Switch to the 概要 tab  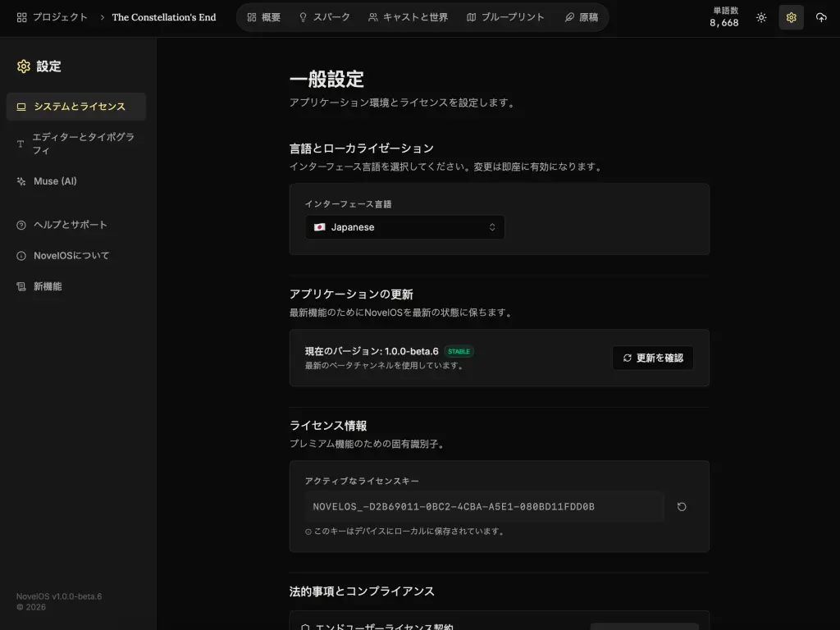[263, 16]
